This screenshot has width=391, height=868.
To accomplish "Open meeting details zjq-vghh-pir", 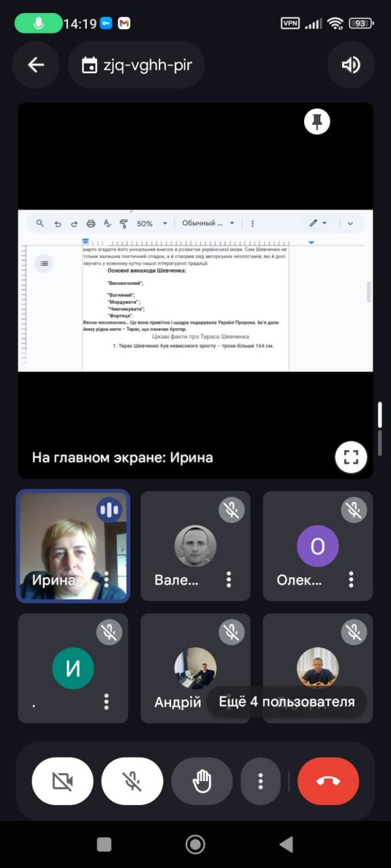I will tap(136, 65).
